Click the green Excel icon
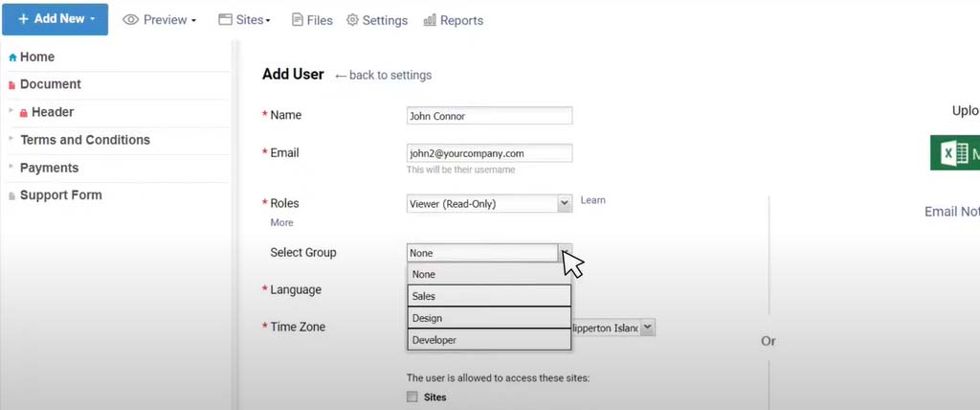 (x=955, y=152)
